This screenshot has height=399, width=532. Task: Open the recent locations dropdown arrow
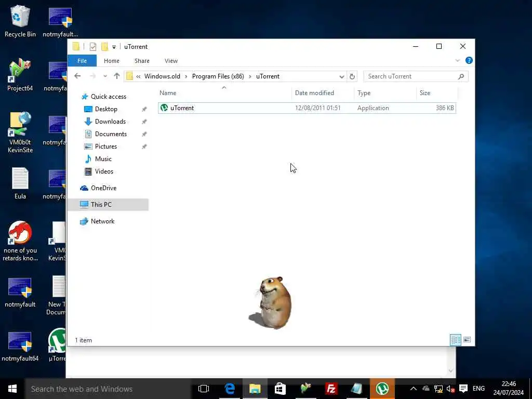click(x=105, y=76)
